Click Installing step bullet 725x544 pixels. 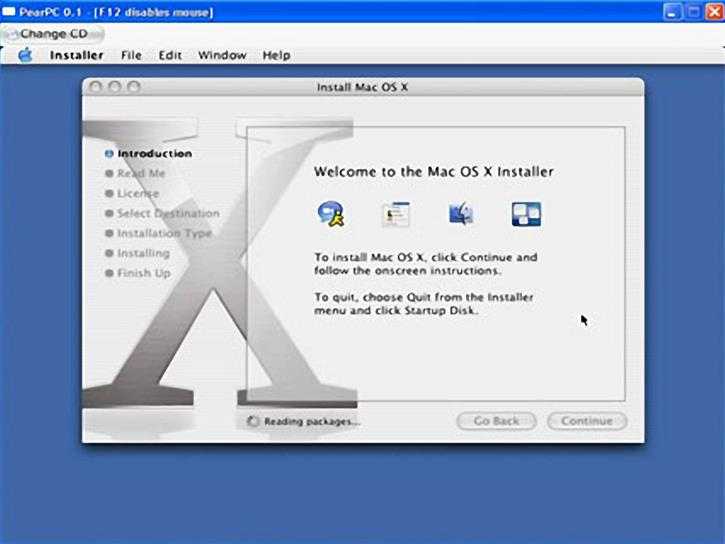[109, 253]
